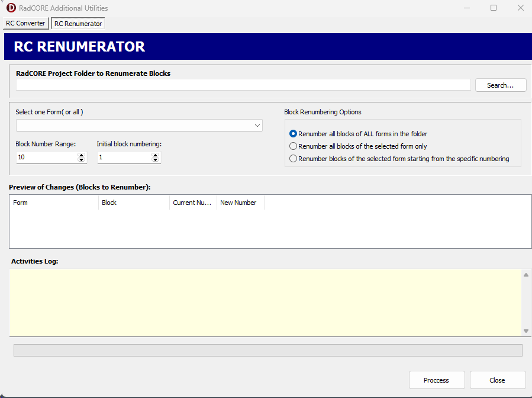Increment the Initial block numbering spinner
The image size is (532, 398).
pos(156,155)
